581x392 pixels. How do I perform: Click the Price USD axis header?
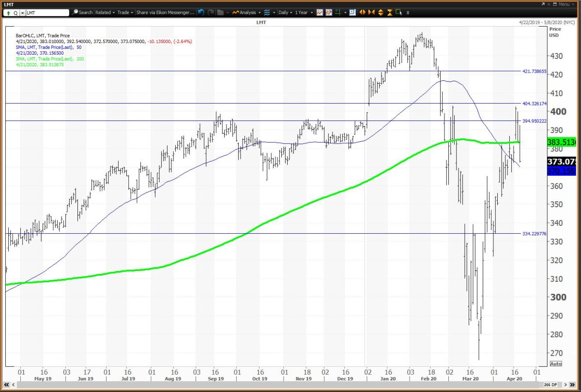tap(554, 32)
